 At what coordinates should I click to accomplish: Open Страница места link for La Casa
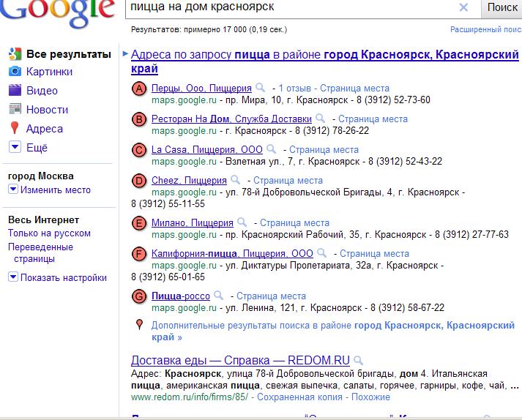click(324, 149)
